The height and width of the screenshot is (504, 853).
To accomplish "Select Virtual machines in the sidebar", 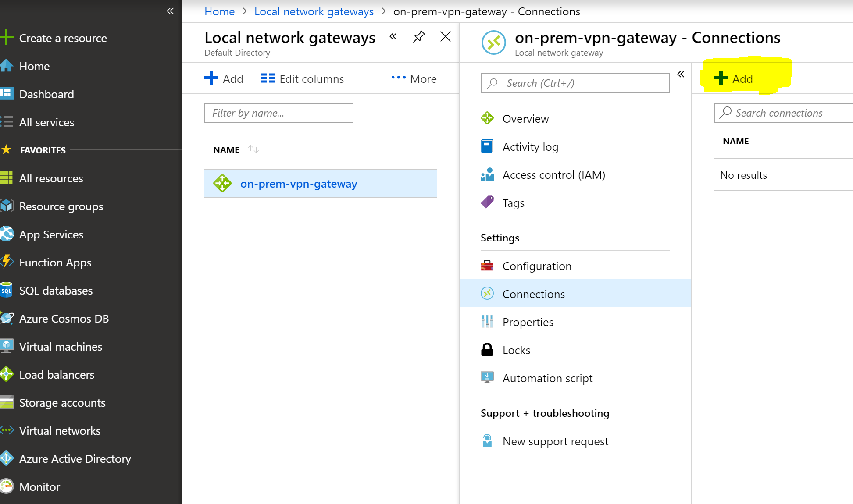I will [x=60, y=347].
